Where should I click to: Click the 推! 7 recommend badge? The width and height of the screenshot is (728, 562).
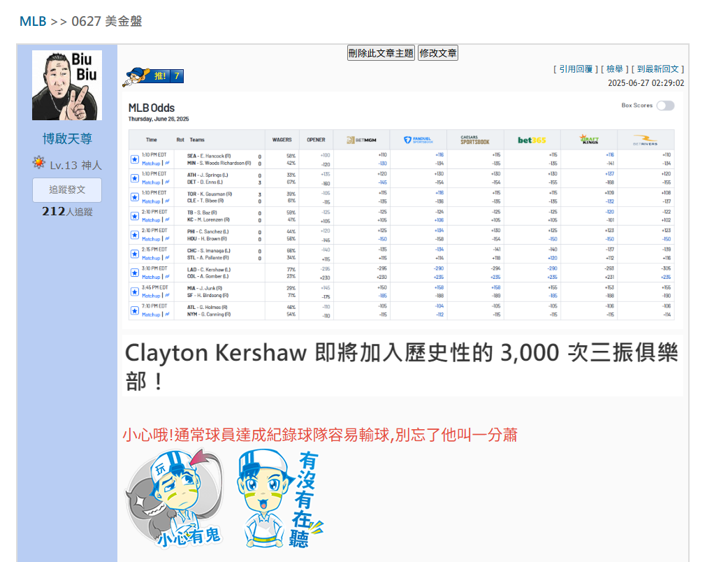tap(153, 77)
